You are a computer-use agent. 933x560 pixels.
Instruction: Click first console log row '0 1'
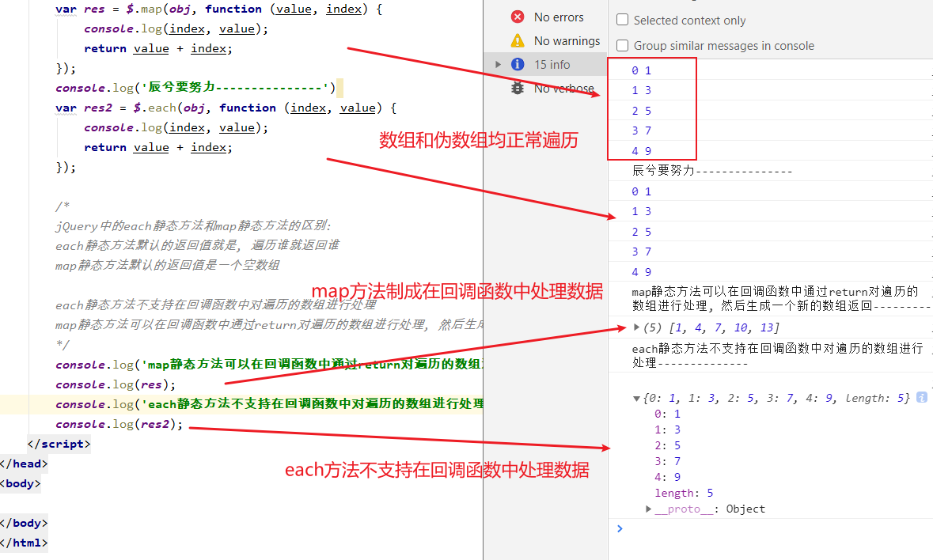pos(771,70)
